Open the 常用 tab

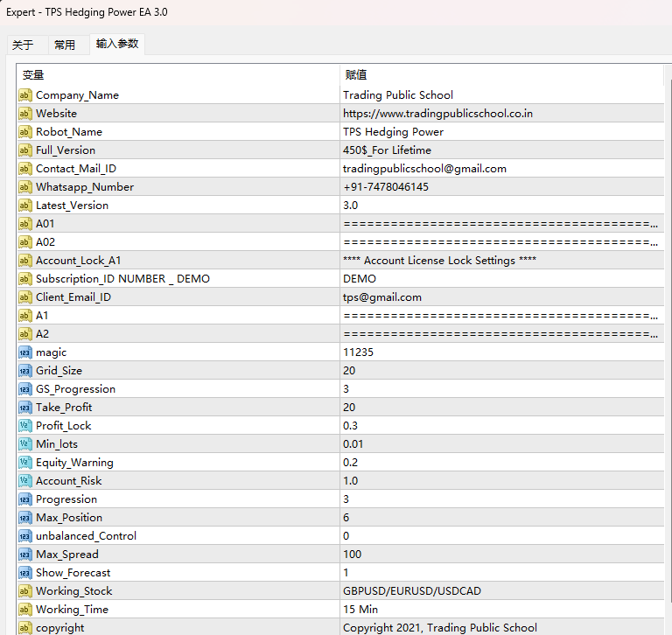[x=65, y=45]
